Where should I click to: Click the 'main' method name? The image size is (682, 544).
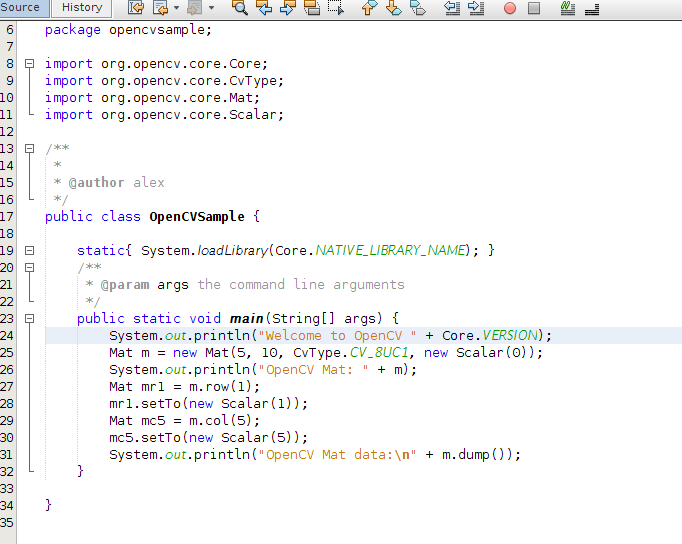[x=246, y=319]
